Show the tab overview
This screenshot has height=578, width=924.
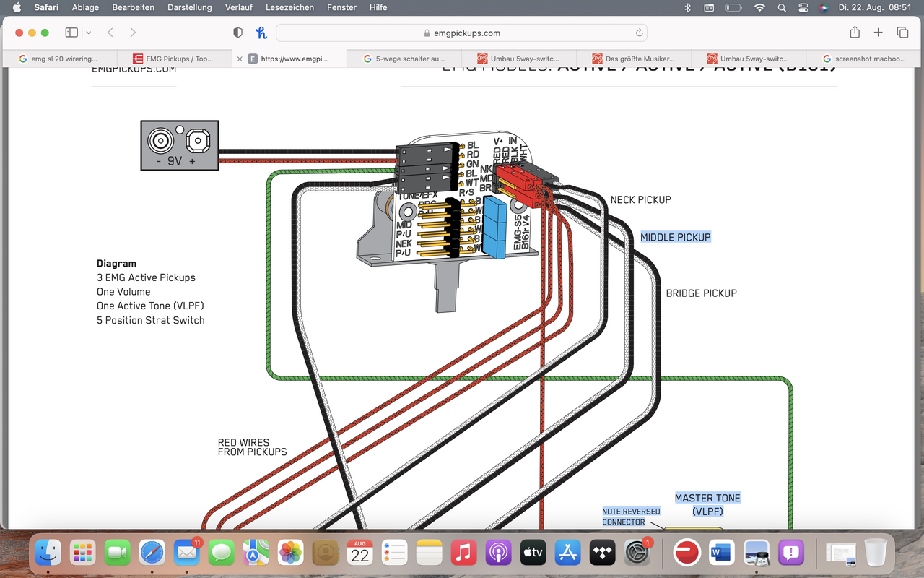pyautogui.click(x=902, y=33)
